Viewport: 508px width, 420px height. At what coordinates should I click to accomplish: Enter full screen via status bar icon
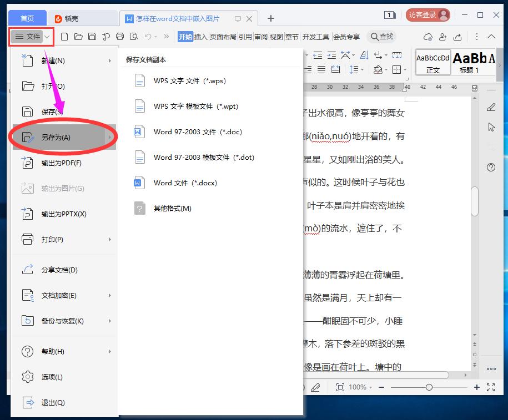click(490, 387)
